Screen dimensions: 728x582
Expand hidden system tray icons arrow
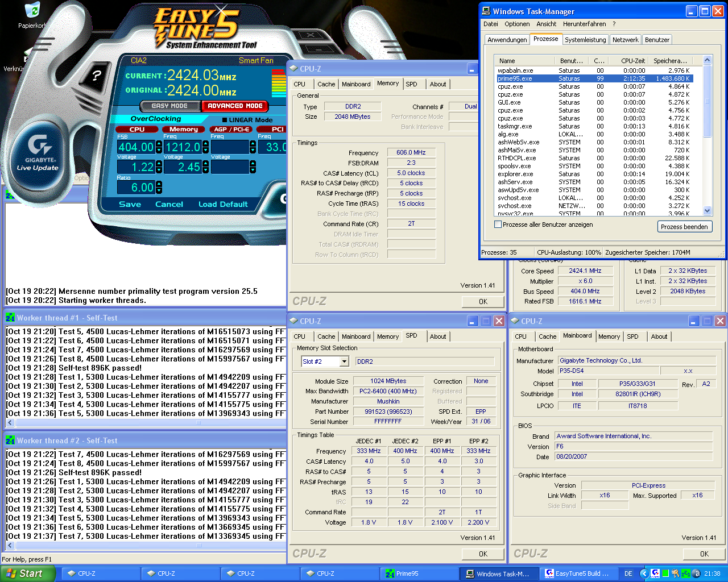[x=644, y=573]
